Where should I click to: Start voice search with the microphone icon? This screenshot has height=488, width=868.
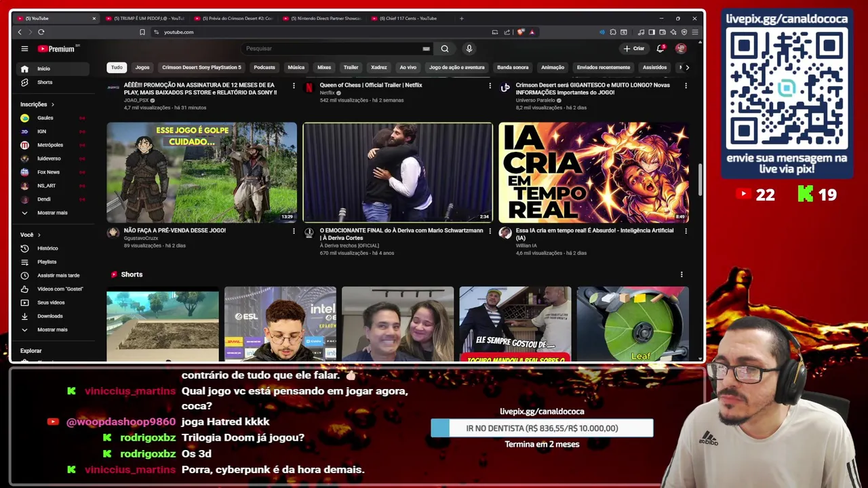[x=469, y=49]
